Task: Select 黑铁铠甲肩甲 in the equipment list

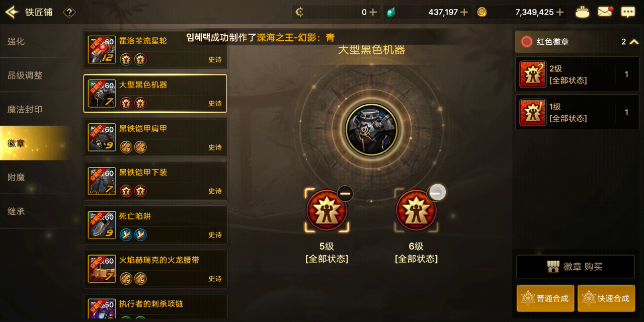Action: 155,137
